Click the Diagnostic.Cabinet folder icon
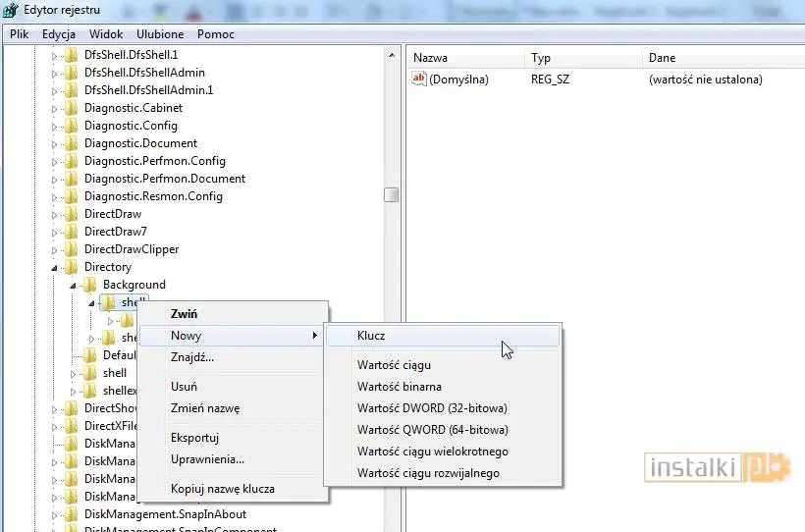 click(x=71, y=108)
